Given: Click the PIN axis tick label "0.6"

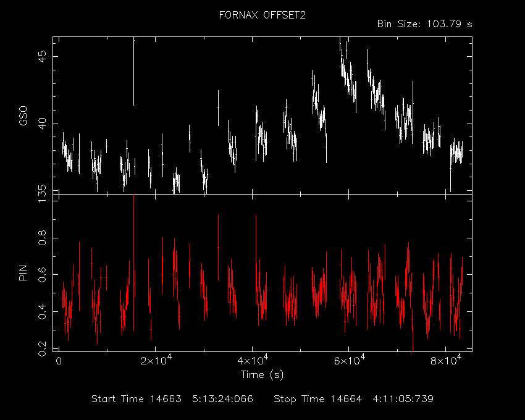Looking at the screenshot, I should coord(43,275).
